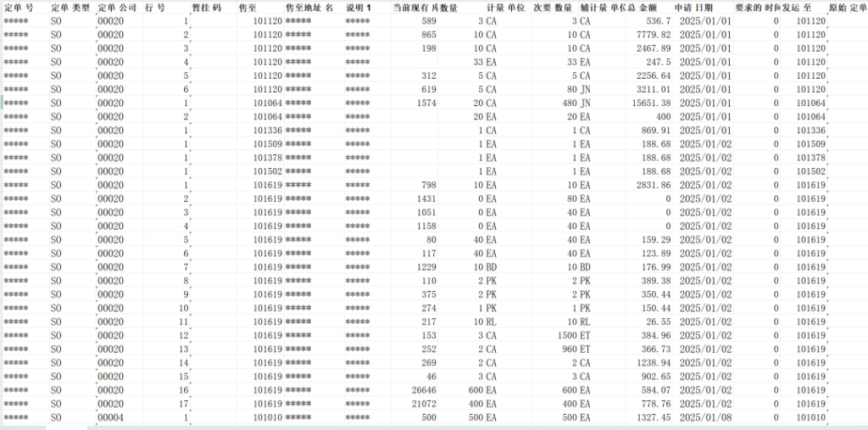Image resolution: width=868 pixels, height=430 pixels.
Task: Select the 说明 1 column header
Action: point(359,8)
